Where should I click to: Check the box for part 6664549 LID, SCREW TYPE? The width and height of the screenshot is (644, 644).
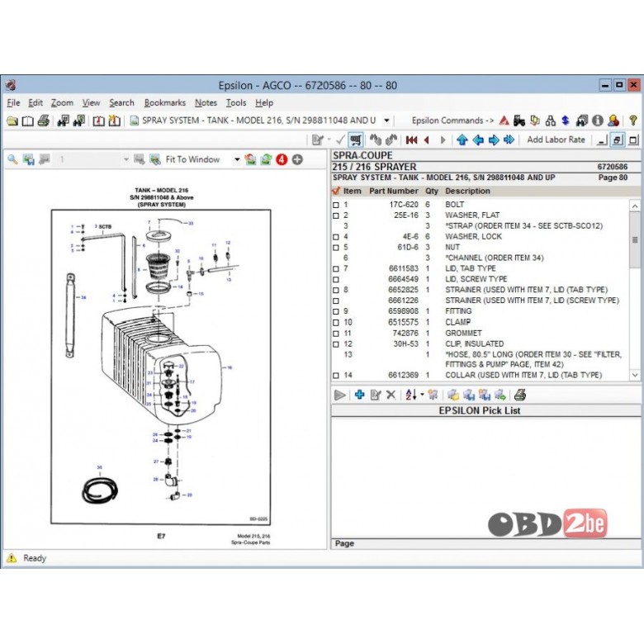click(x=336, y=280)
